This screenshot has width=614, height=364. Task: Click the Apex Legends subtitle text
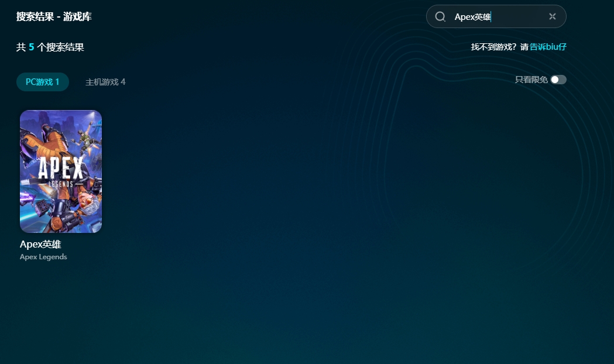[x=43, y=257]
